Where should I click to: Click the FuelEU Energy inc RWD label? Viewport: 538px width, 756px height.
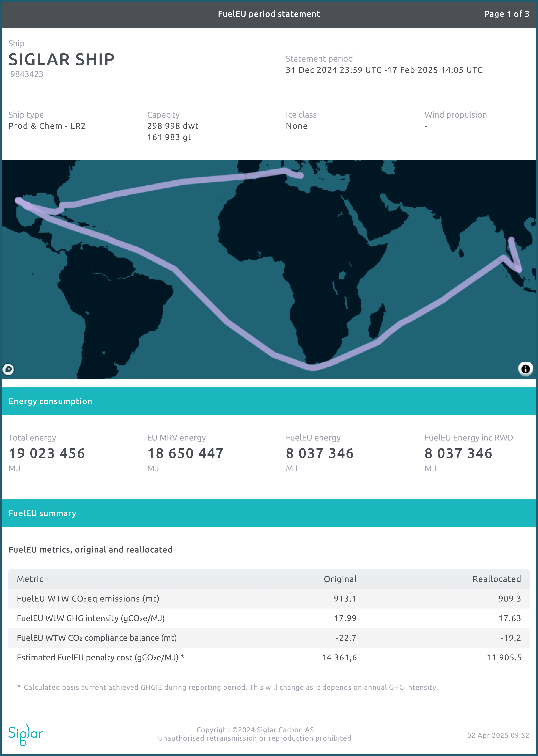(468, 437)
